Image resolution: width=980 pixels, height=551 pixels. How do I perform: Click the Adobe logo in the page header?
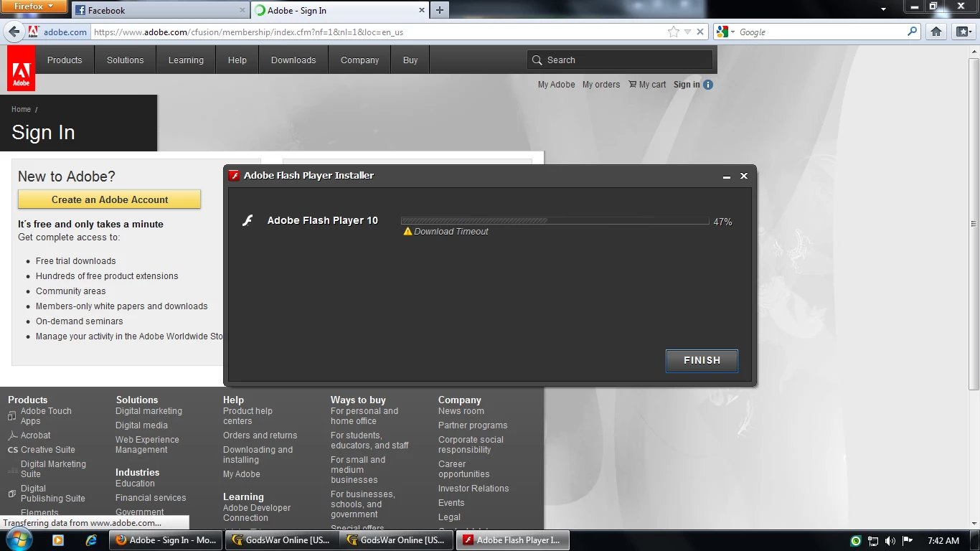(x=21, y=68)
